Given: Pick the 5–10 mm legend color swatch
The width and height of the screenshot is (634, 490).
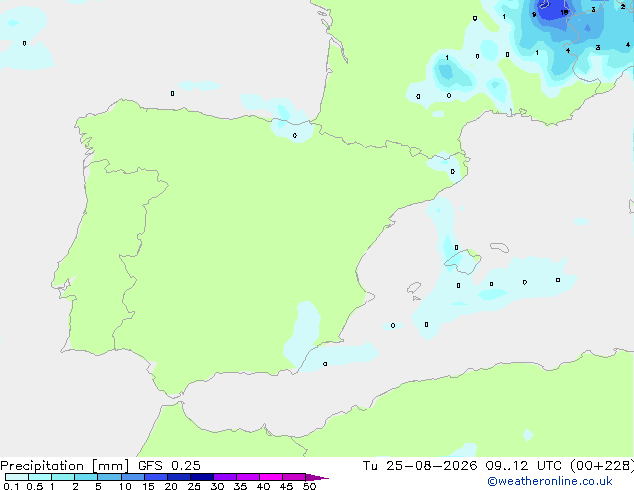Looking at the screenshot, I should 109,477.
